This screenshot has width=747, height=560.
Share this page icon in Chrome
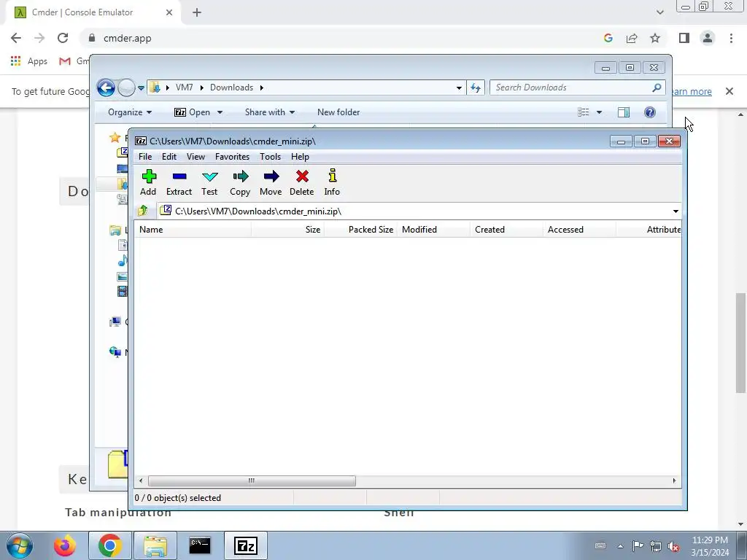pyautogui.click(x=632, y=38)
